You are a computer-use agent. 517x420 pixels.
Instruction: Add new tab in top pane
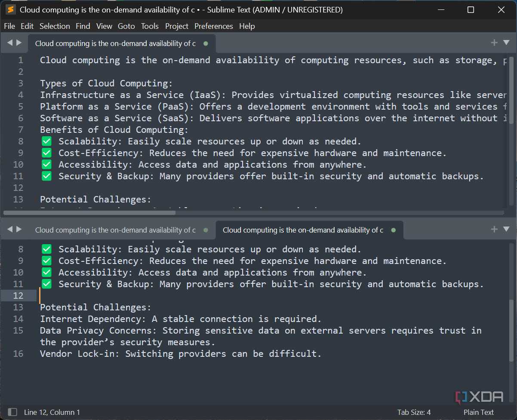[494, 43]
